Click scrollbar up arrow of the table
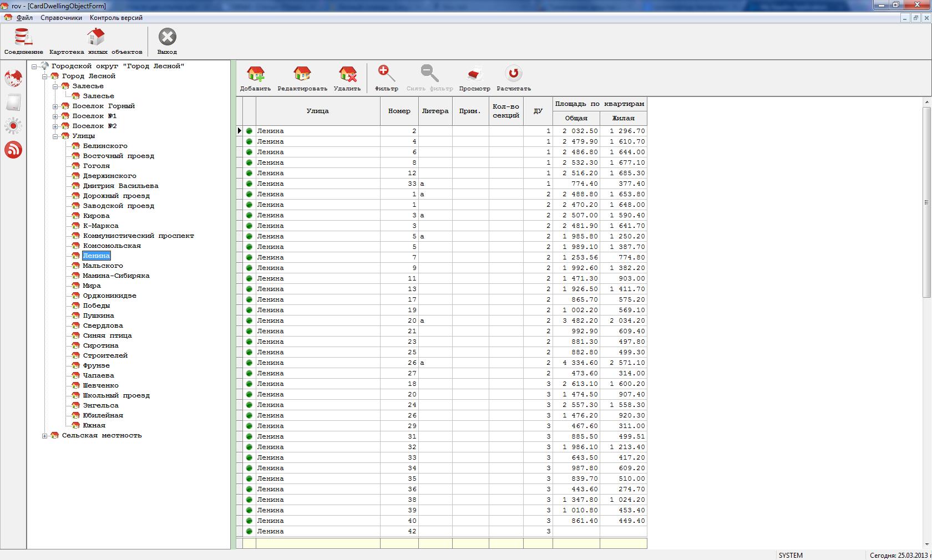The width and height of the screenshot is (932, 560). point(926,102)
